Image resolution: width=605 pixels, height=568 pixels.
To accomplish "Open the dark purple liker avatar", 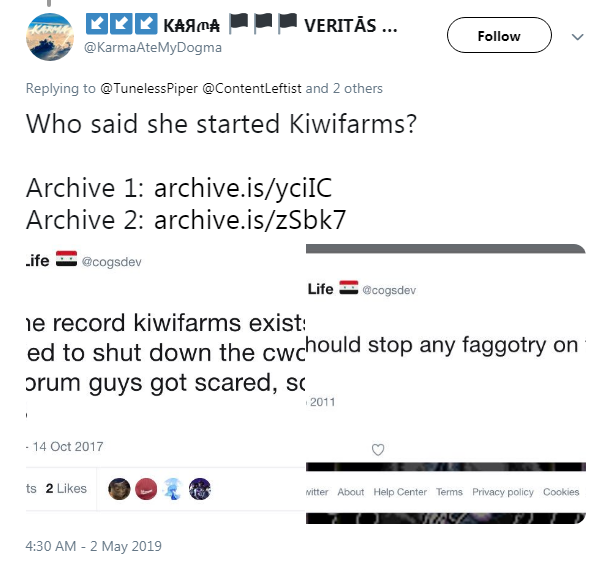I will 200,489.
